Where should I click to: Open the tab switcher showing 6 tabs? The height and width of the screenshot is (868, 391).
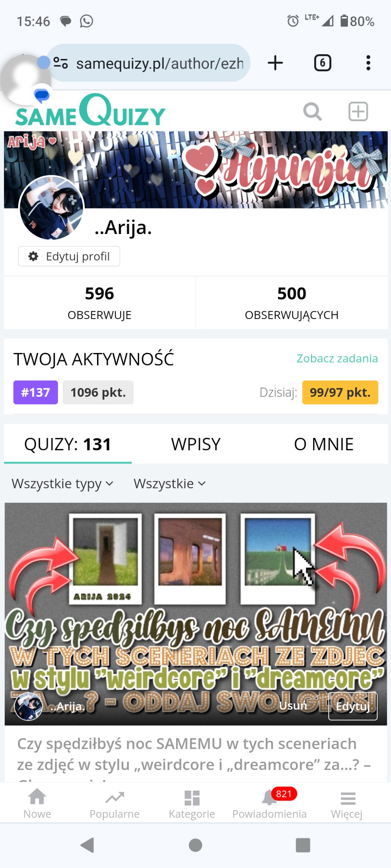tap(322, 63)
